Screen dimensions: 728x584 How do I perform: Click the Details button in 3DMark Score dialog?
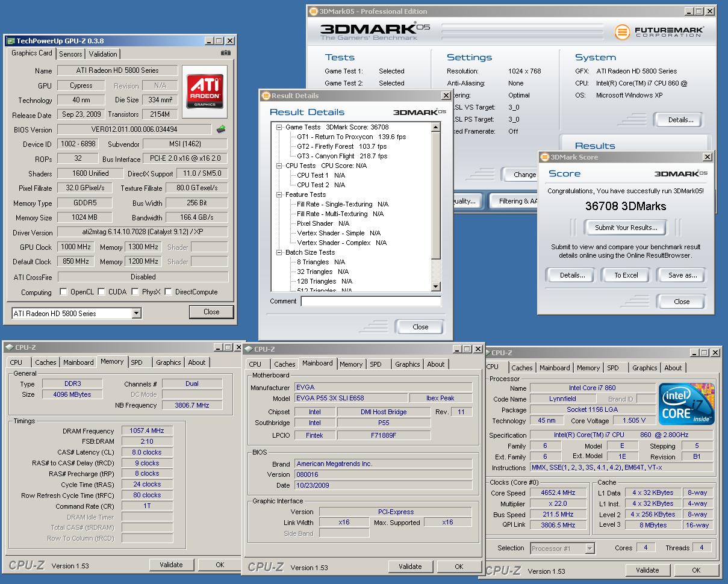[x=572, y=275]
